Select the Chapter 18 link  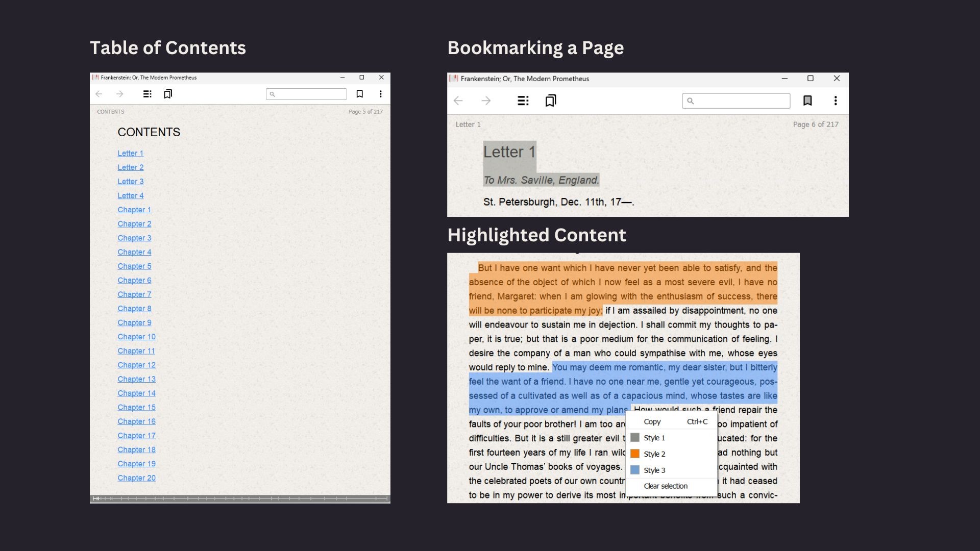tap(136, 449)
